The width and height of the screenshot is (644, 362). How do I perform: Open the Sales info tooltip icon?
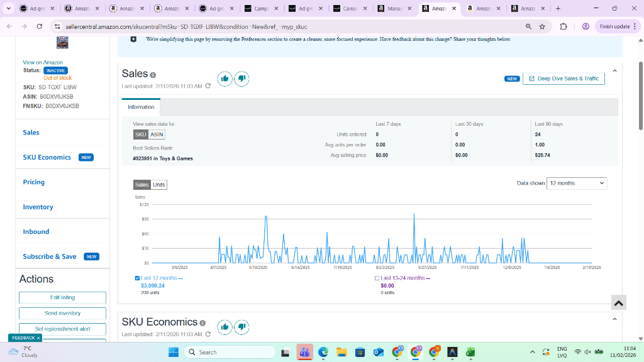(153, 75)
